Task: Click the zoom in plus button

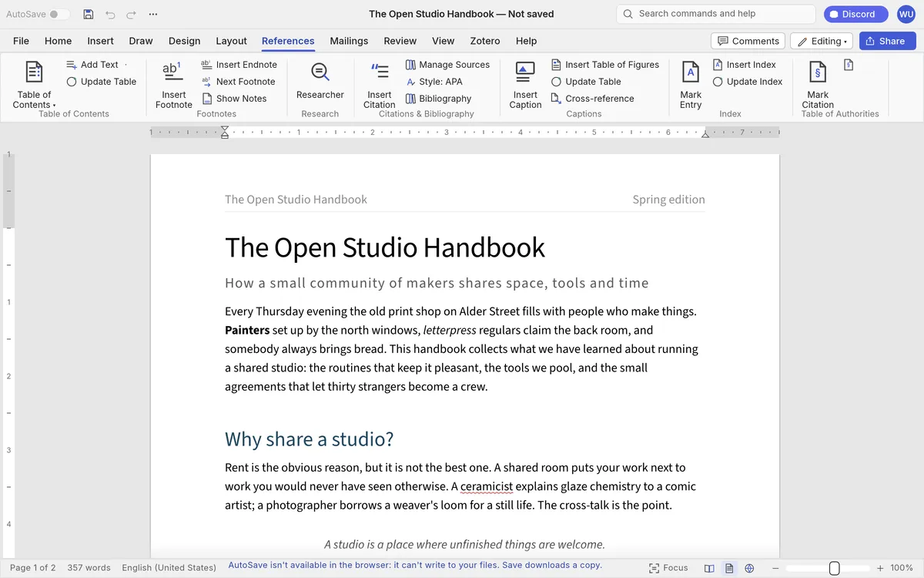Action: [880, 568]
